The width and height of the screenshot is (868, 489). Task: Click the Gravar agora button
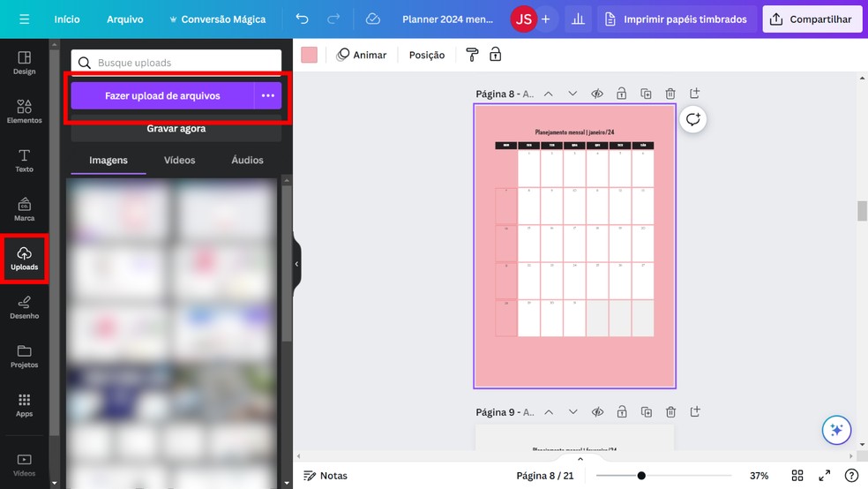[x=176, y=129]
